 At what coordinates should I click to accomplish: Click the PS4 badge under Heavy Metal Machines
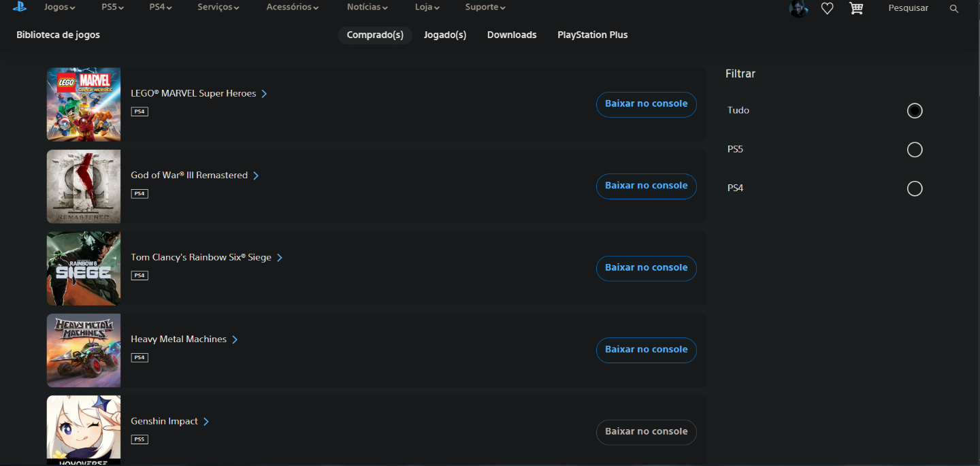[140, 357]
